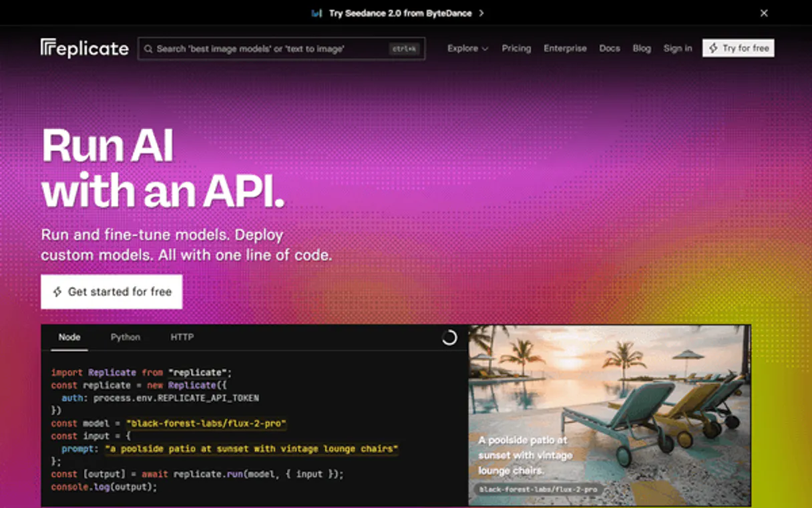The image size is (812, 508).
Task: Click Get started for free button
Action: (x=112, y=291)
